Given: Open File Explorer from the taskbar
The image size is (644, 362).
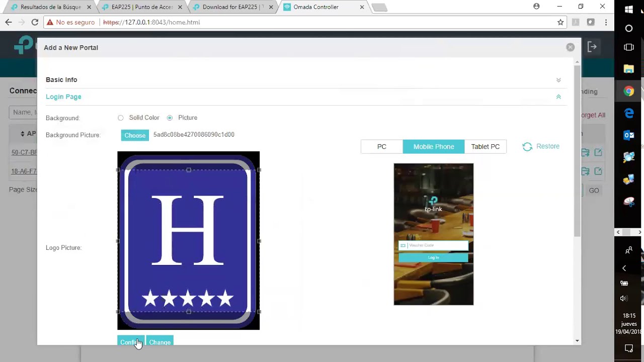Looking at the screenshot, I should tap(629, 69).
